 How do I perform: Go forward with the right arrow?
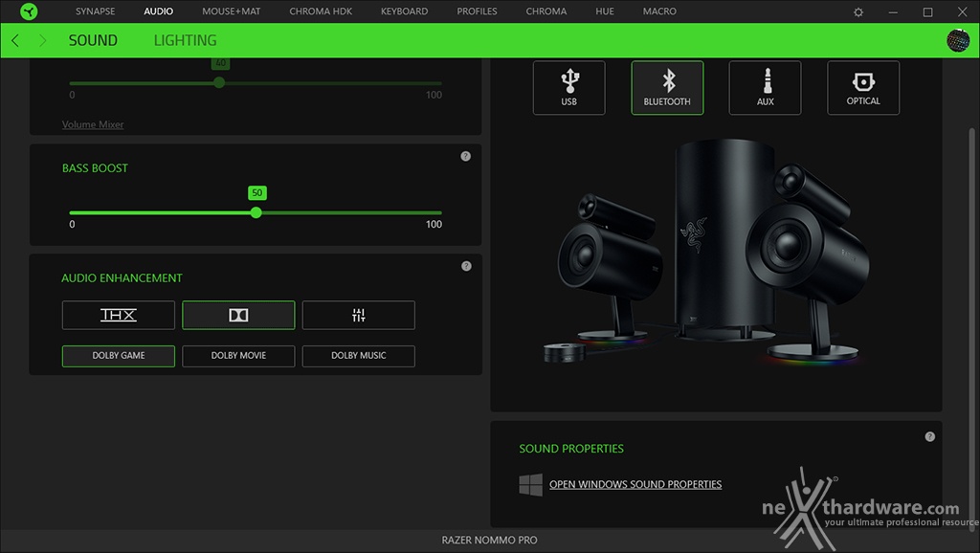click(x=42, y=40)
